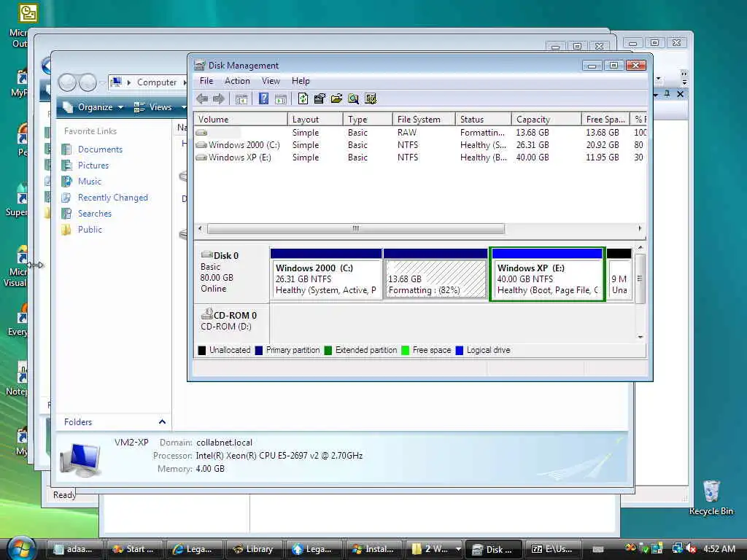Click the right arrow of the volume list scrollbar
This screenshot has width=747, height=560.
pyautogui.click(x=640, y=228)
